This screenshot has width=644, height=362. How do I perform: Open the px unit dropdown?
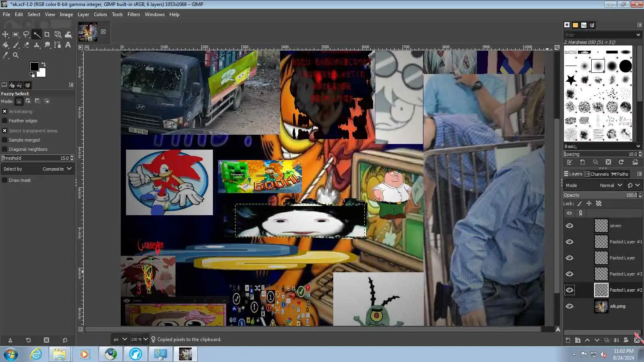pyautogui.click(x=120, y=339)
